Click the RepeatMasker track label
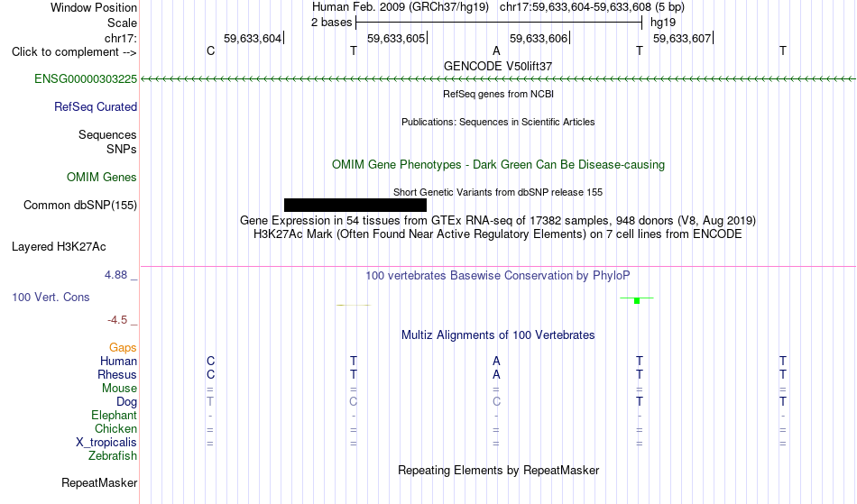Screen dimensions: 857x504 99,482
